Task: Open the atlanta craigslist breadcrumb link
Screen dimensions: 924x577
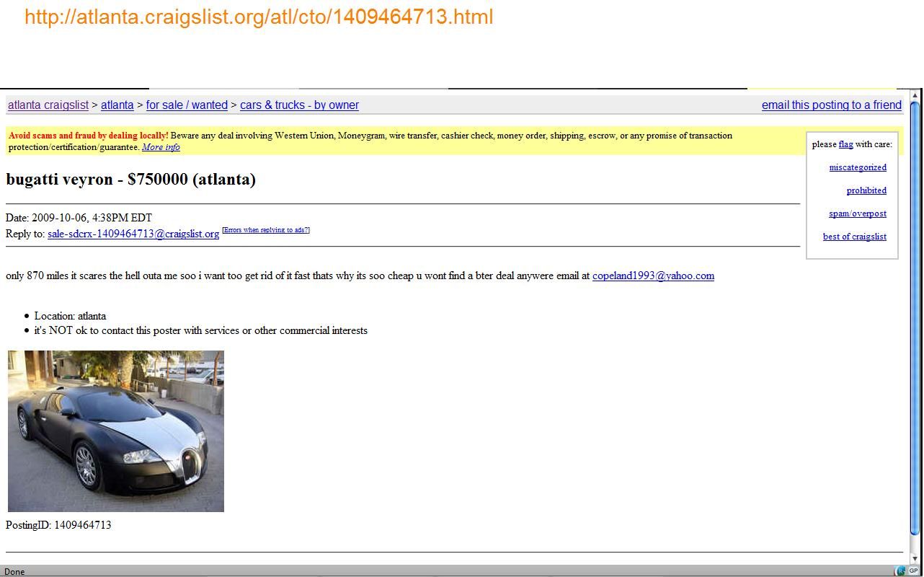Action: click(x=48, y=105)
